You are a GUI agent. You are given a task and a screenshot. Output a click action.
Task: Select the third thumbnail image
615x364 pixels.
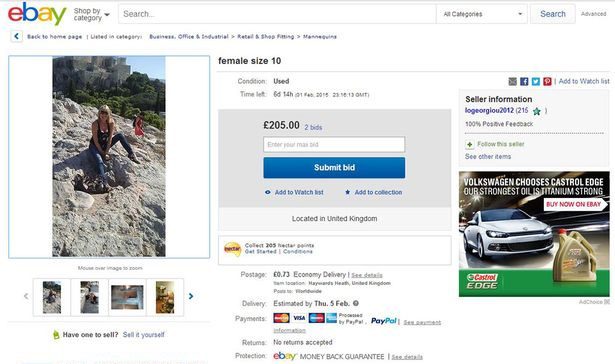(x=127, y=297)
